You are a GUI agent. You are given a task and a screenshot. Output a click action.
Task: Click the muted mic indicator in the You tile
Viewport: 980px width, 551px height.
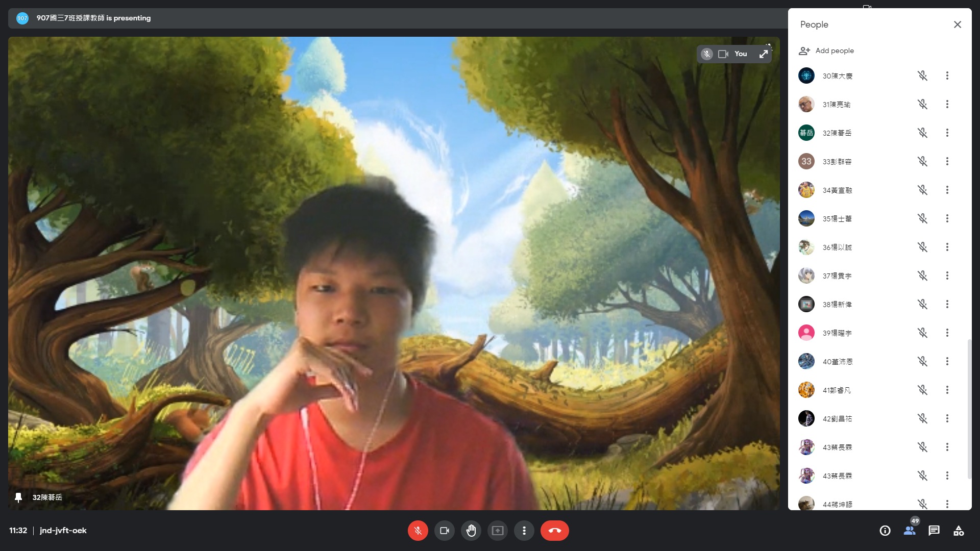[x=707, y=54]
